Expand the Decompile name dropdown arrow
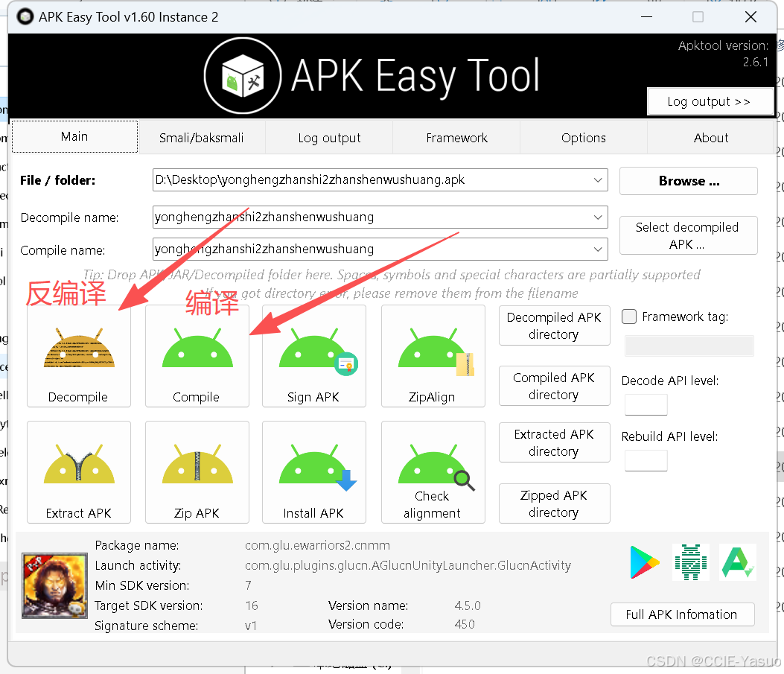The height and width of the screenshot is (674, 784). (x=598, y=217)
